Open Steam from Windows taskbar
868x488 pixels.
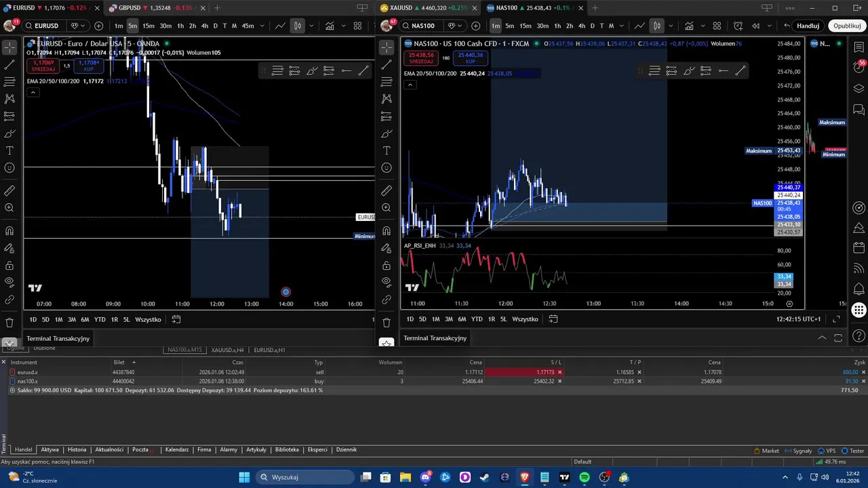tap(485, 477)
